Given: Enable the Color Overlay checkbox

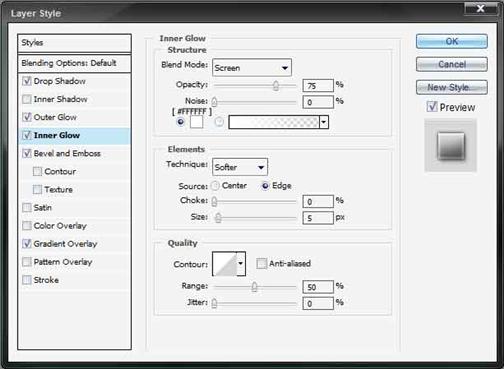Looking at the screenshot, I should point(27,226).
